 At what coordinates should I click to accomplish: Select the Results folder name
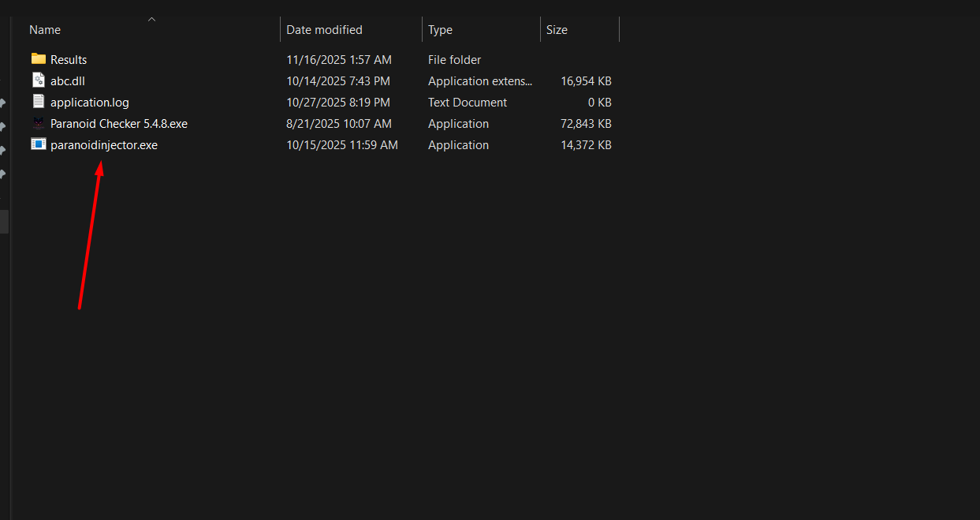[x=69, y=60]
